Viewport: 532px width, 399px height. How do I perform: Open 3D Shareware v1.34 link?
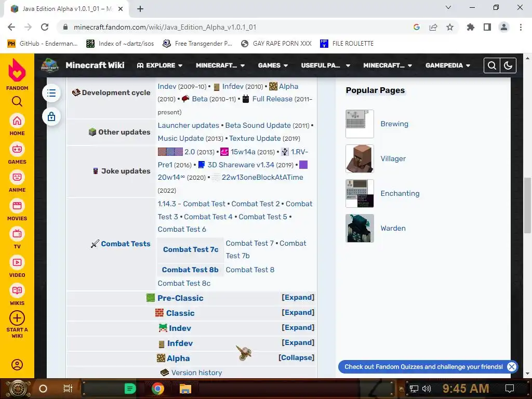241,165
